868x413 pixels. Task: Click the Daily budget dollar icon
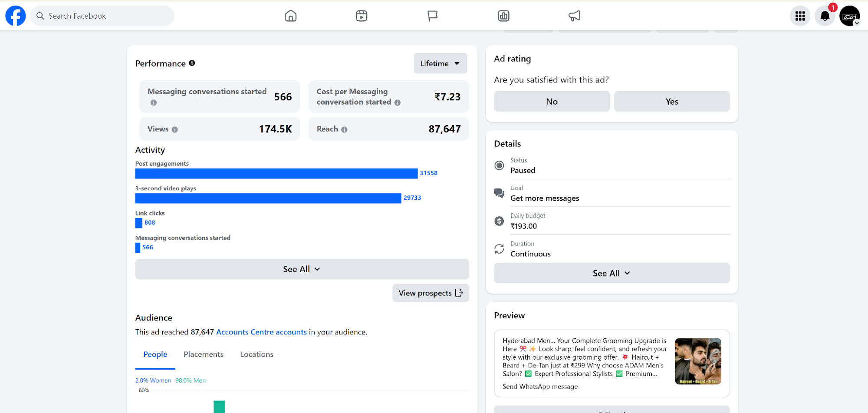tap(499, 221)
